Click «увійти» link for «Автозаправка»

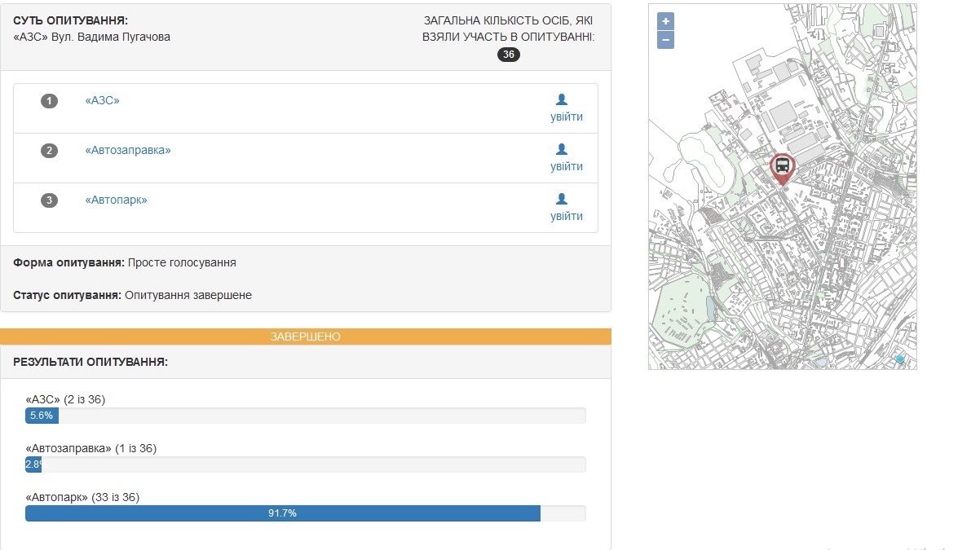(567, 166)
